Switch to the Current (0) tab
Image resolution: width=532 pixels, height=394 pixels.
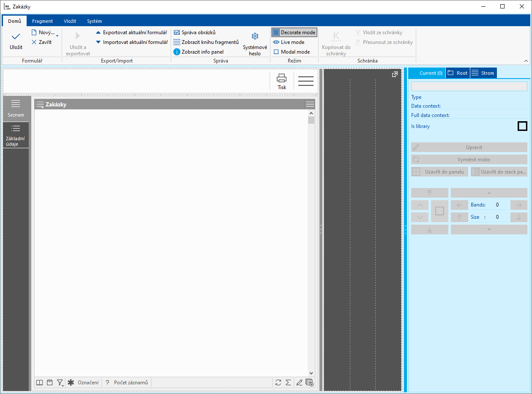[x=427, y=73]
